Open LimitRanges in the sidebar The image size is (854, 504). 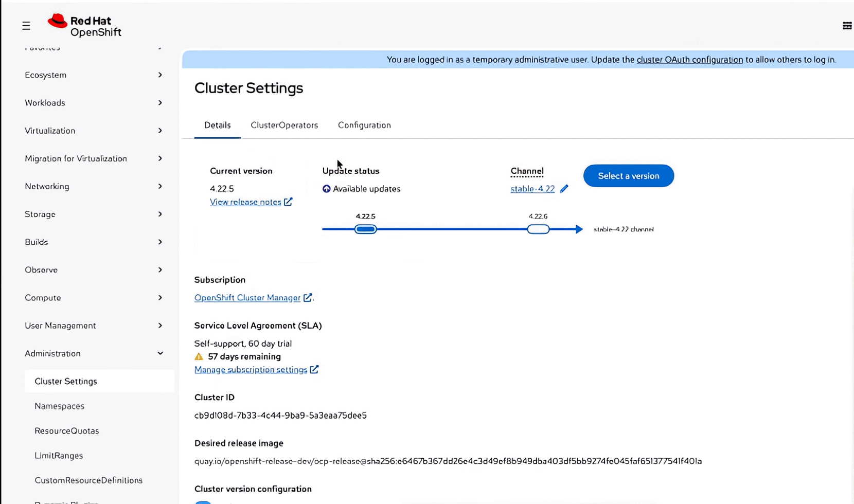click(x=59, y=455)
